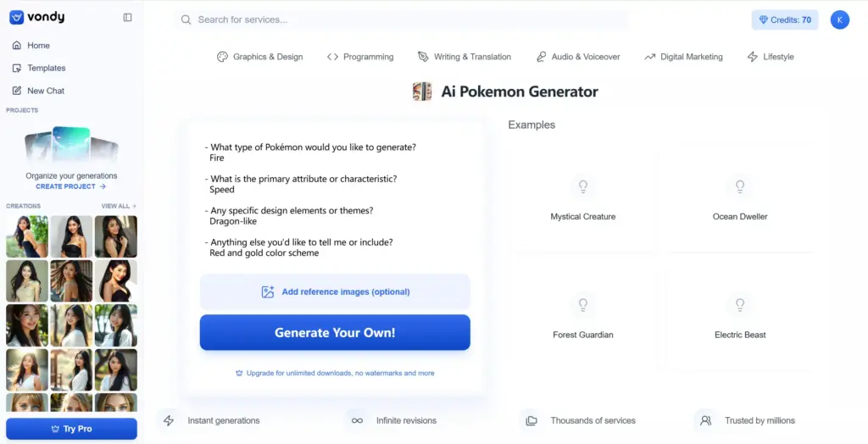Collapse the sidebar with the panel icon
Viewport: 868px width, 444px height.
(127, 17)
